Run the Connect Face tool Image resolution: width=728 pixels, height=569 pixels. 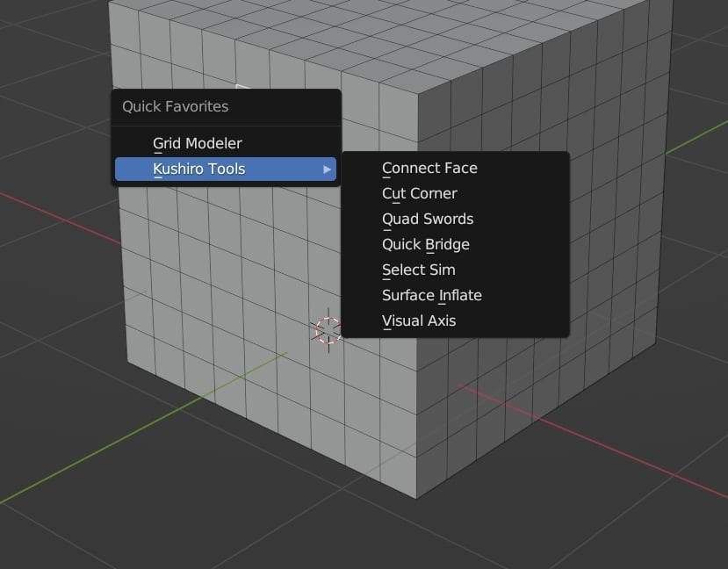[455, 168]
